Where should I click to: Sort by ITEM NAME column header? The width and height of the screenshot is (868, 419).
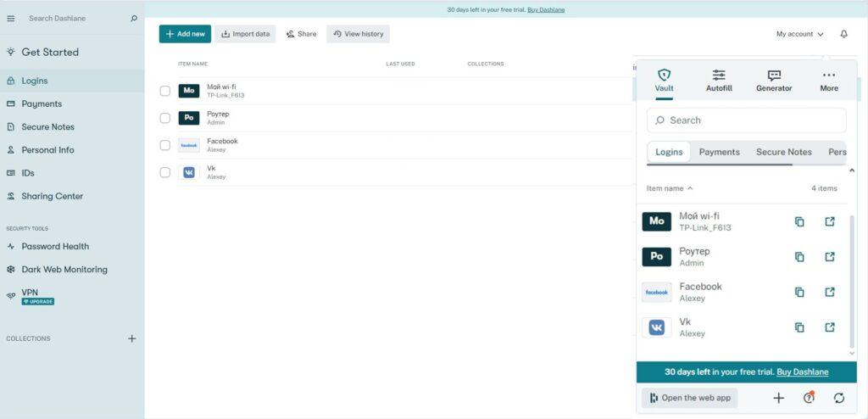pyautogui.click(x=192, y=64)
